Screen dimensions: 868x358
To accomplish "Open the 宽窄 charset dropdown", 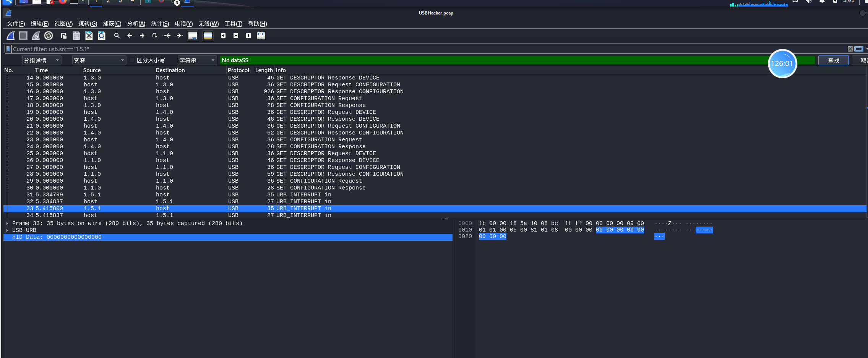I will click(99, 60).
